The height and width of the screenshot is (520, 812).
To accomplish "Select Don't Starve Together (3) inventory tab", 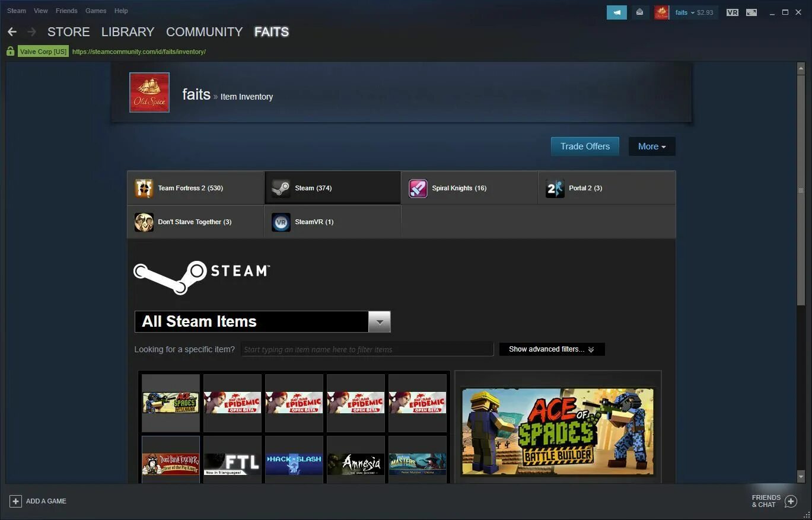I will click(x=196, y=222).
